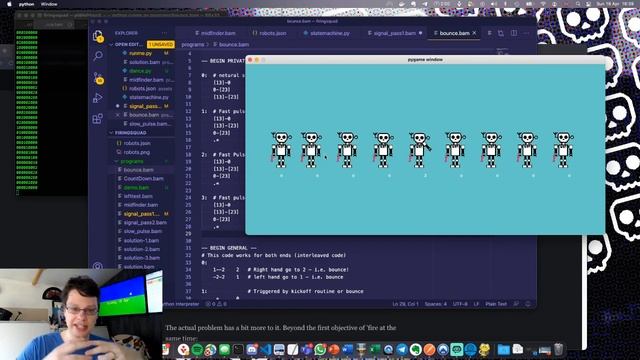The width and height of the screenshot is (640, 360).
Task: Open Chrome from the Dock
Action: tap(211, 349)
